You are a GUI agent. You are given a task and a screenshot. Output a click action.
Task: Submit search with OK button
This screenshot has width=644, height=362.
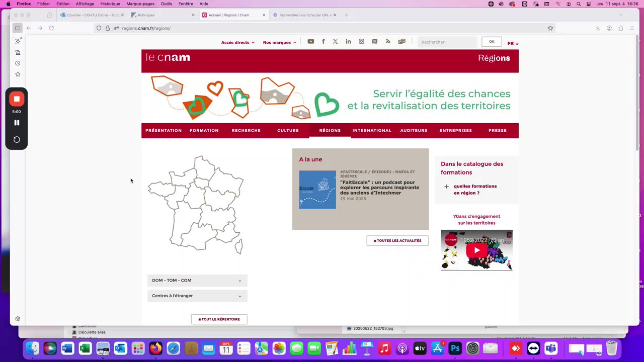pos(492,42)
